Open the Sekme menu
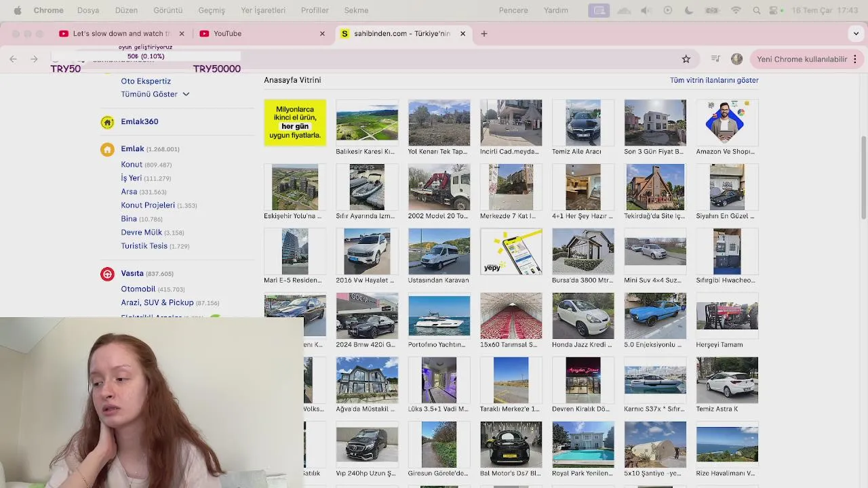This screenshot has width=868, height=488. [x=356, y=10]
